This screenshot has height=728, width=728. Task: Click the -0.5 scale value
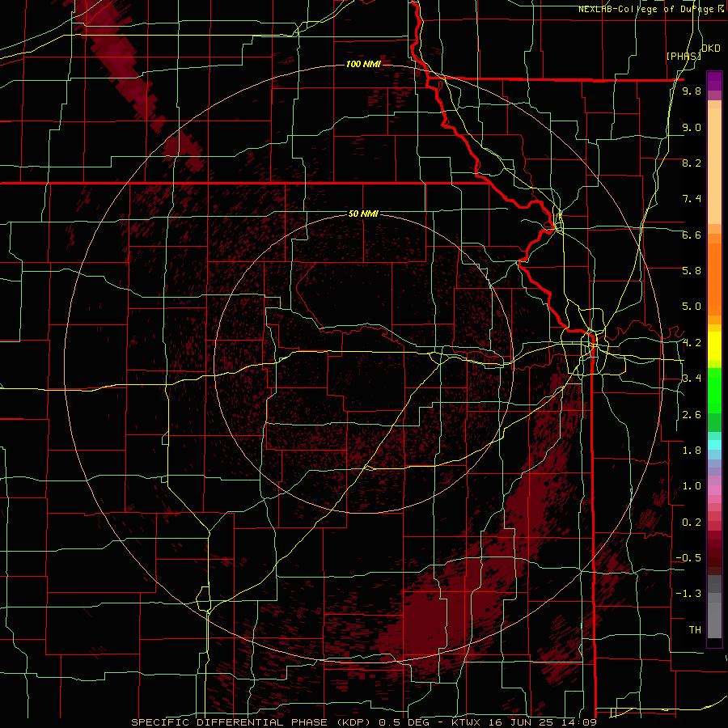[x=688, y=558]
